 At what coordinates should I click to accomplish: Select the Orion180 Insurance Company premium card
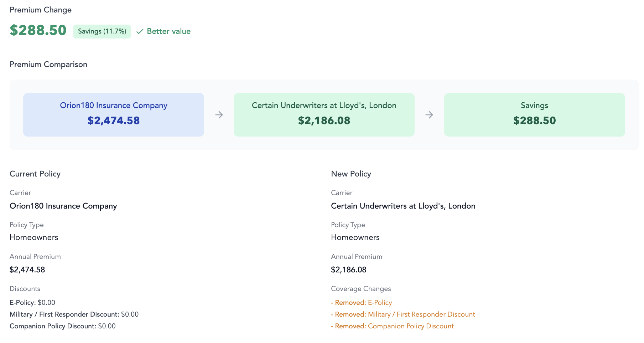114,115
